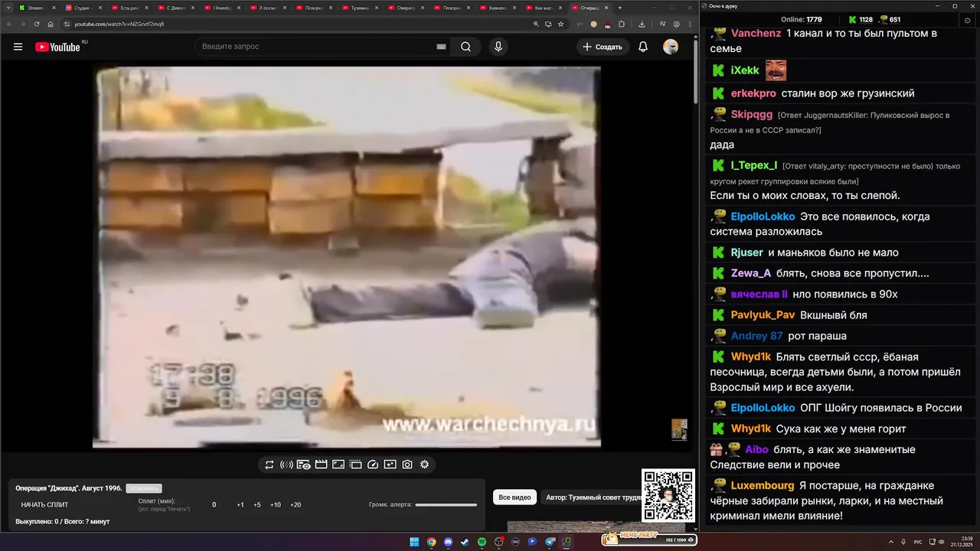The image size is (980, 551).
Task: Add +20 minutes to split
Action: (296, 505)
